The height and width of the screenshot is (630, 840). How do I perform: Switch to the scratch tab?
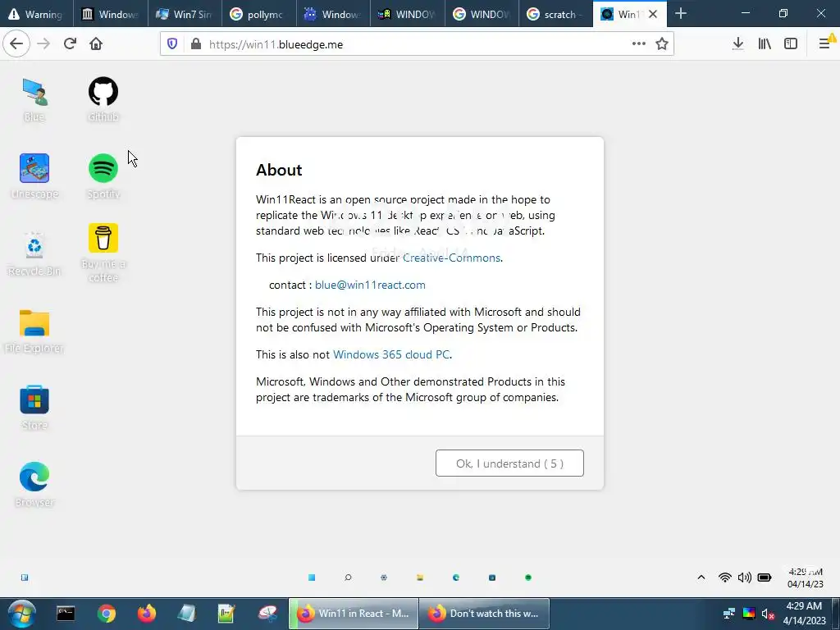555,15
